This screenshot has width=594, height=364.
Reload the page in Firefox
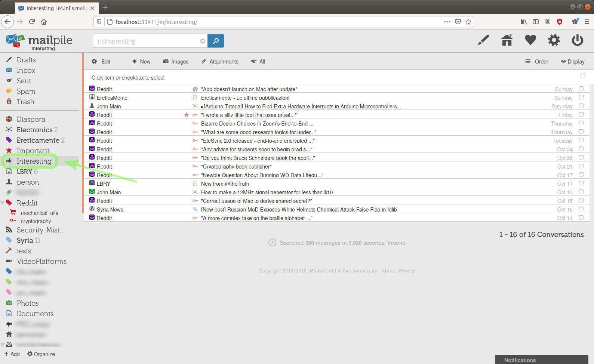[32, 22]
